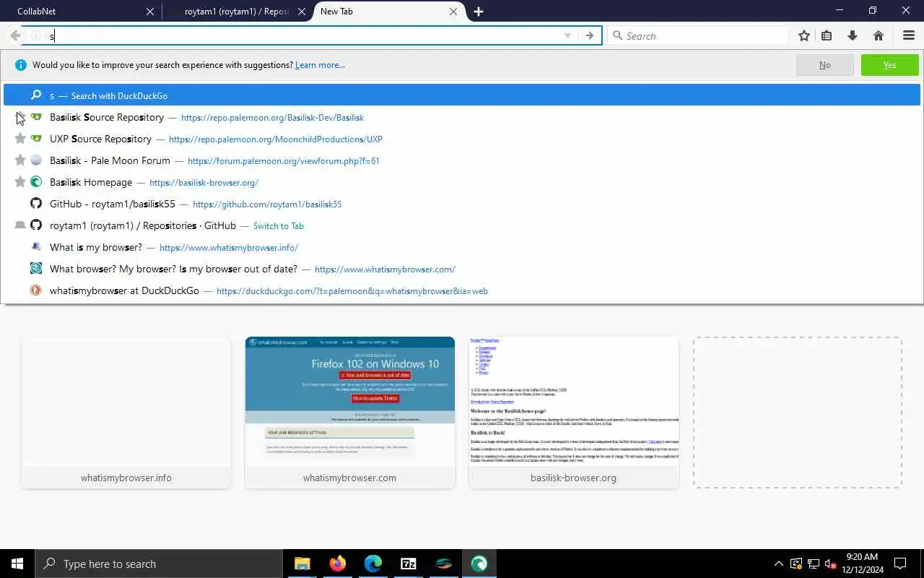The height and width of the screenshot is (578, 924).
Task: Open File Explorer from the taskbar
Action: 302,564
